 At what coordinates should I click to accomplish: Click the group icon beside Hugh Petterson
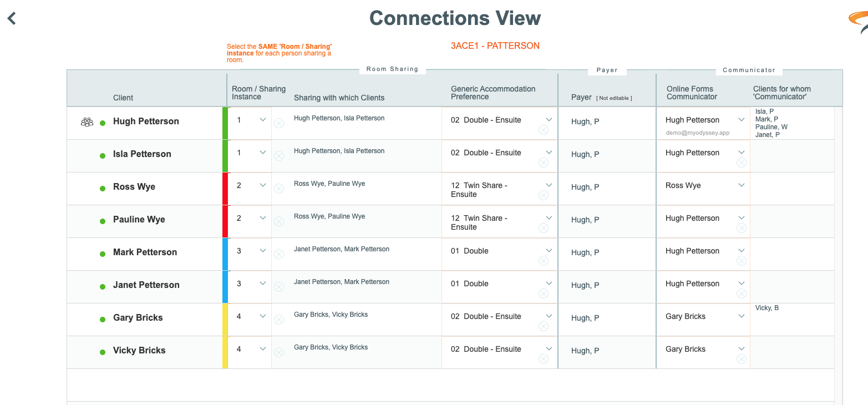[x=87, y=122]
